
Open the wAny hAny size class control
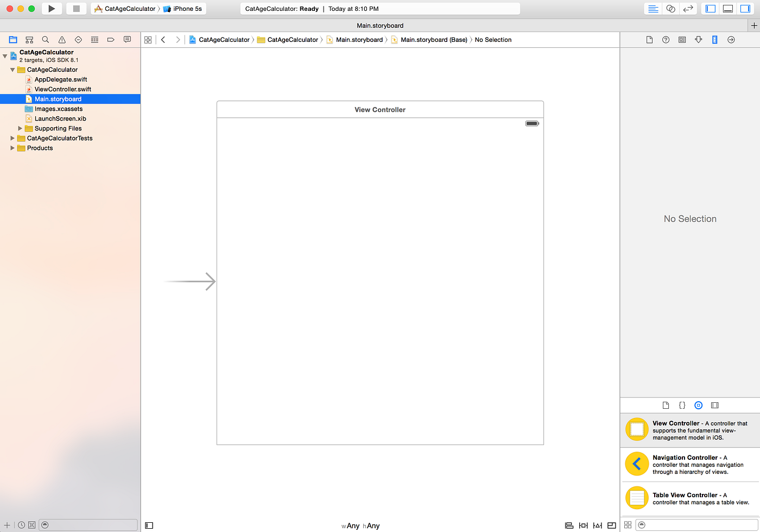click(361, 525)
